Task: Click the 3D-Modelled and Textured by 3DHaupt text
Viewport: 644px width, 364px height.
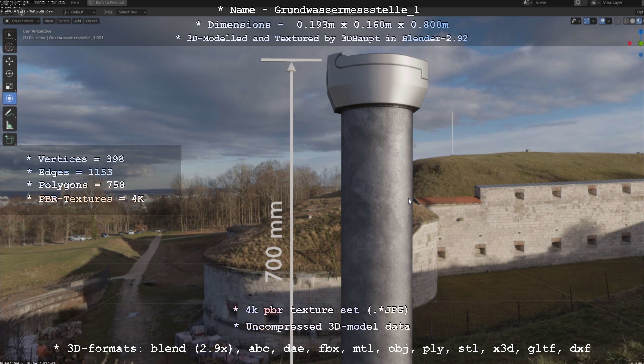Action: click(x=322, y=38)
